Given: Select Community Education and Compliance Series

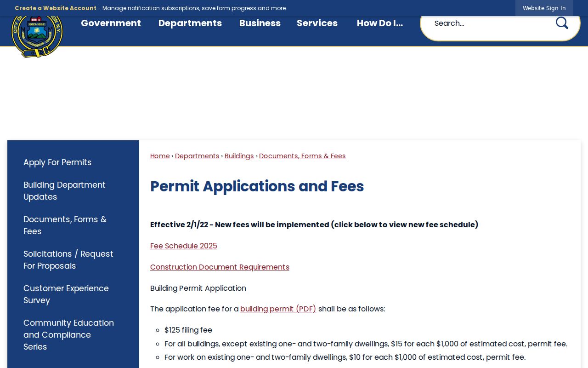Looking at the screenshot, I should tap(68, 335).
